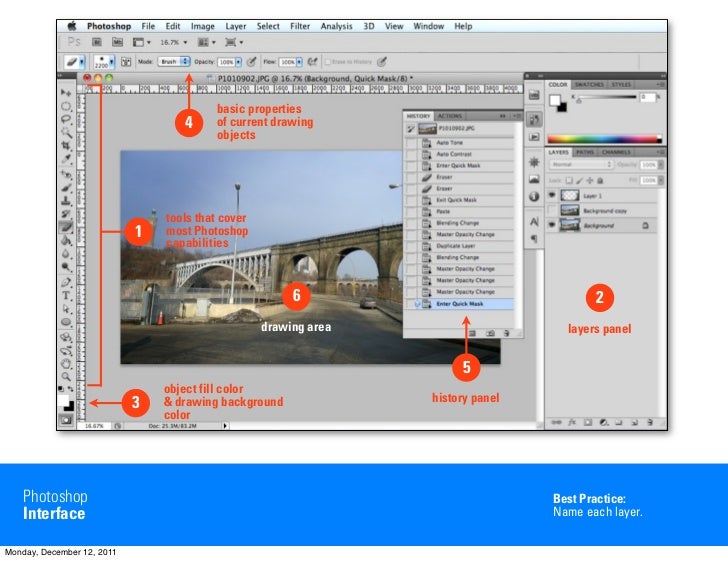Toggle tablet pressure for opacity
Screen dimensions: 728x561
coord(251,61)
